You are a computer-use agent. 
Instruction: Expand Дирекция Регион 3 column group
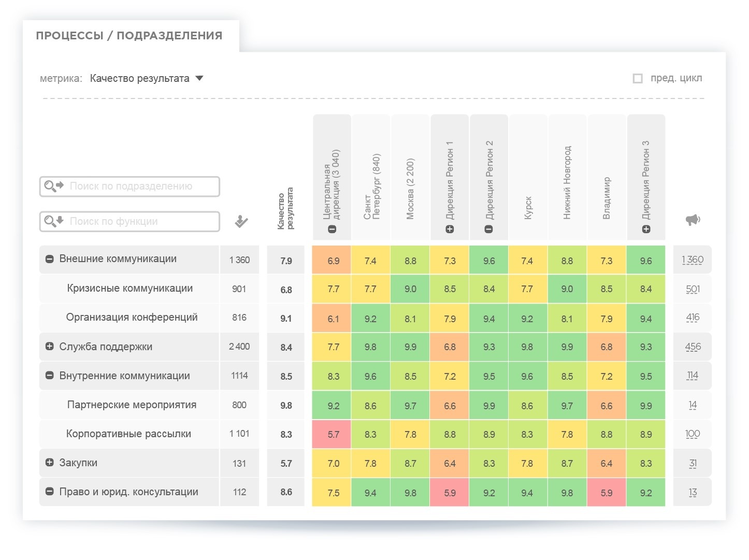pos(646,229)
